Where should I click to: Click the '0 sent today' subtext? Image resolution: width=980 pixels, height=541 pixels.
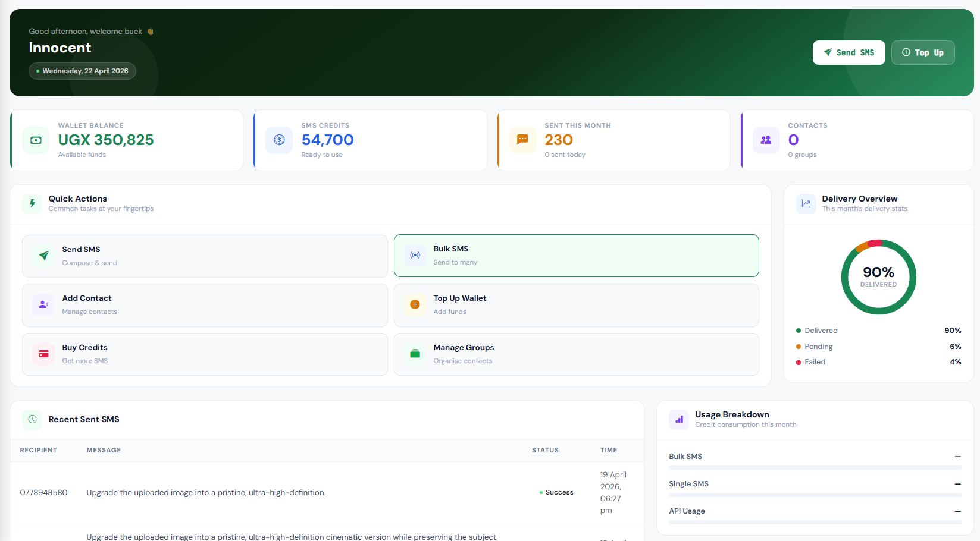click(565, 155)
